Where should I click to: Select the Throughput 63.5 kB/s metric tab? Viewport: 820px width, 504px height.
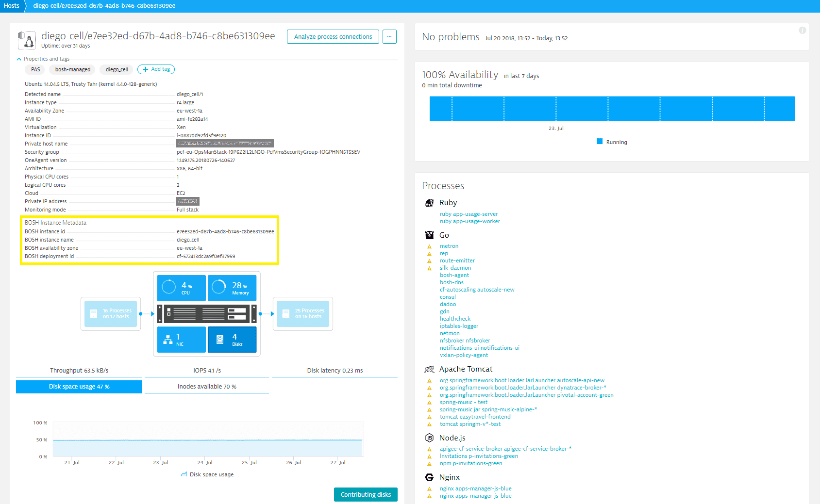point(79,371)
